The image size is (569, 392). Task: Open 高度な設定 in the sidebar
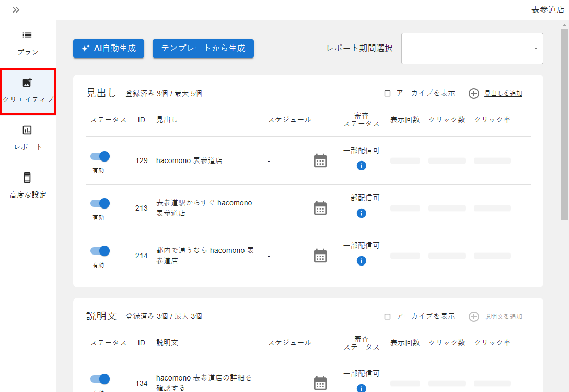click(28, 186)
